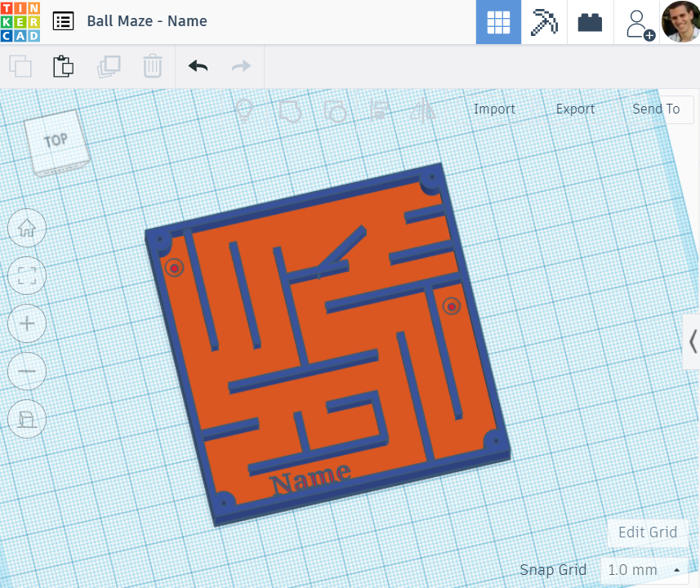Click the Export button
Viewport: 700px width, 588px height.
(x=575, y=109)
